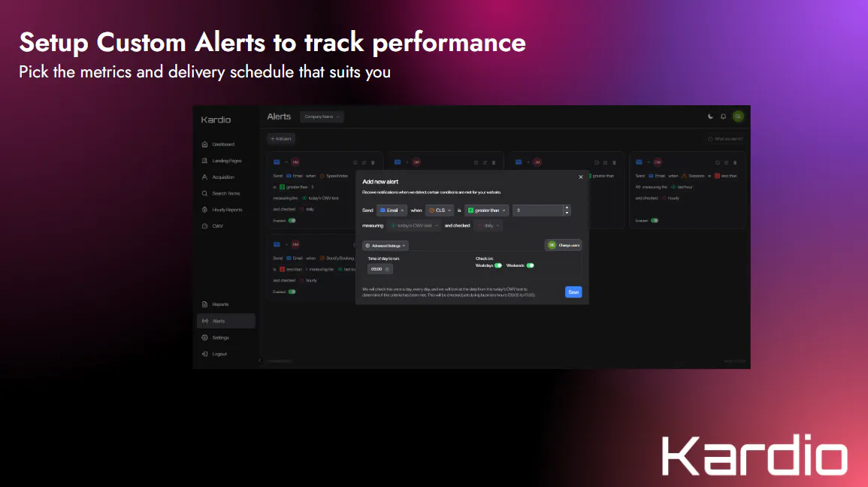This screenshot has height=487, width=868.
Task: Click DM avatar on Sessions alert card
Action: [x=658, y=162]
